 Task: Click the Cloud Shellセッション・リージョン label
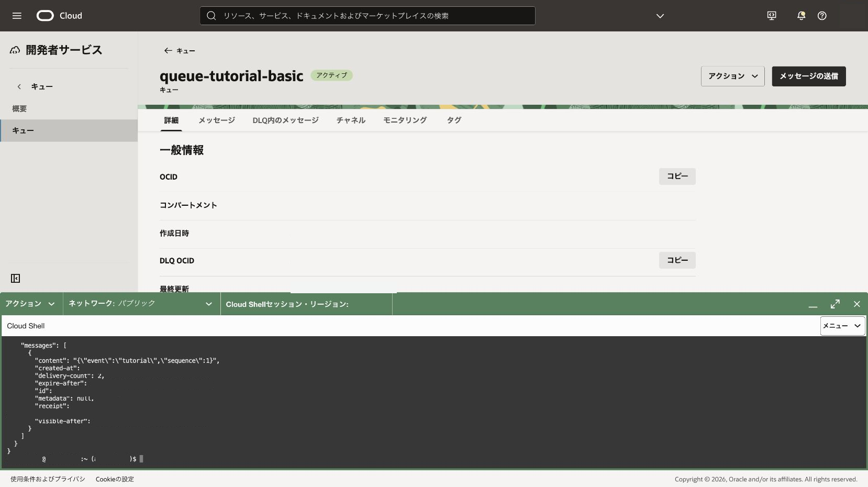287,304
